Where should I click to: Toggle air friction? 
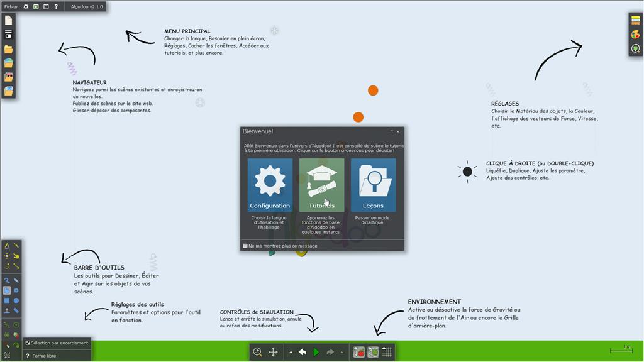point(373,352)
